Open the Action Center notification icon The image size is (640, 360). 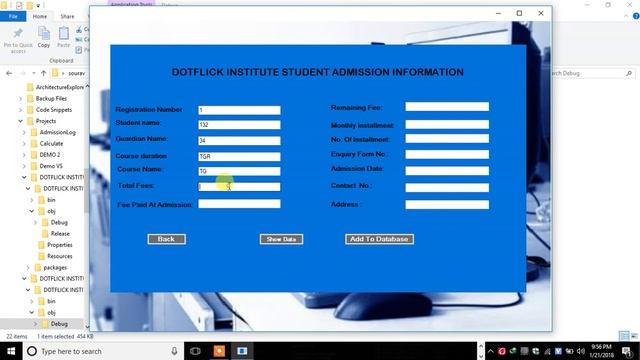coord(627,351)
